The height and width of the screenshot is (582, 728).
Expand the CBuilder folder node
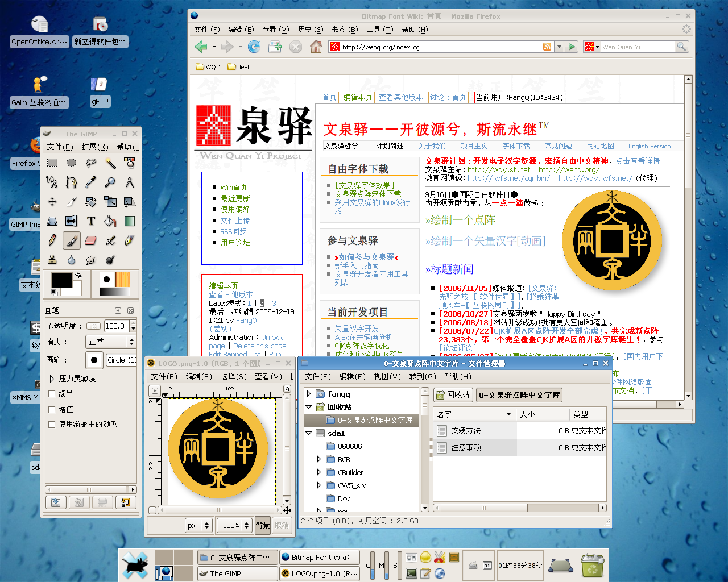click(318, 472)
